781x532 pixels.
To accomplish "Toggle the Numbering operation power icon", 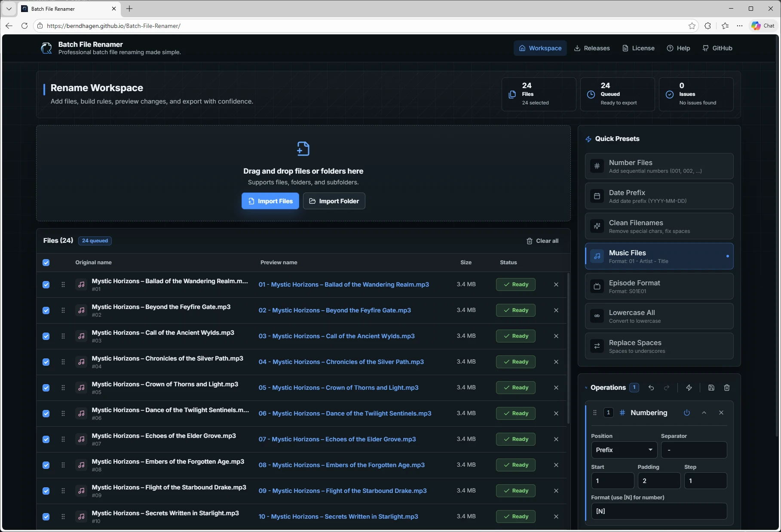I will [687, 413].
